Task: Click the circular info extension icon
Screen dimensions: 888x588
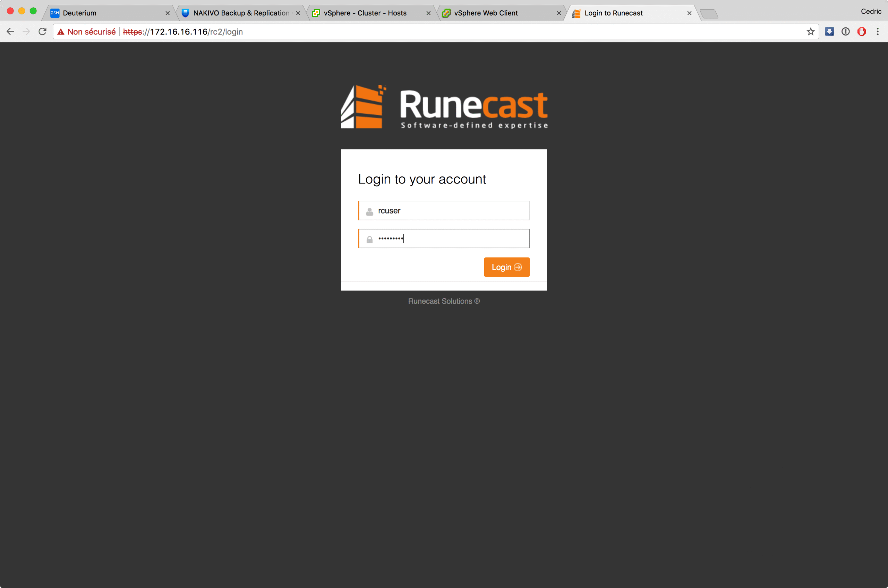Action: pyautogui.click(x=845, y=32)
